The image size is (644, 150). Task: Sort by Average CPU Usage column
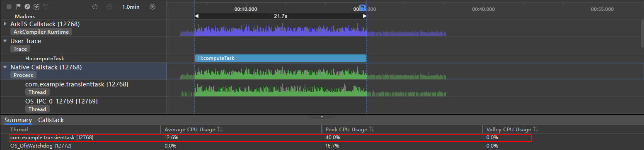(x=220, y=130)
